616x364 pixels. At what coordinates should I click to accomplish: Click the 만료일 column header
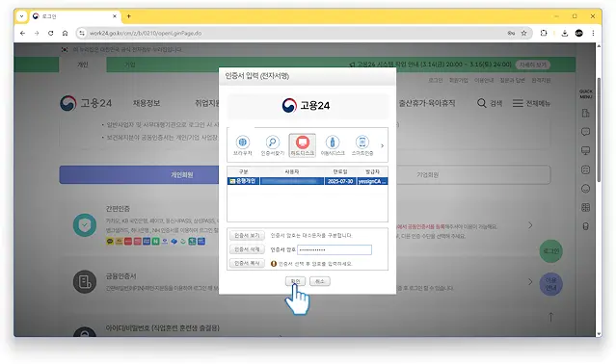(x=340, y=171)
